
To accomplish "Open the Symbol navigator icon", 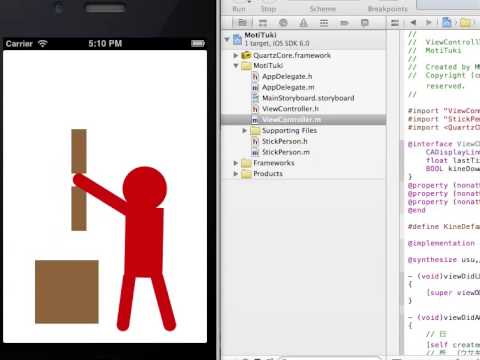I will (x=263, y=23).
